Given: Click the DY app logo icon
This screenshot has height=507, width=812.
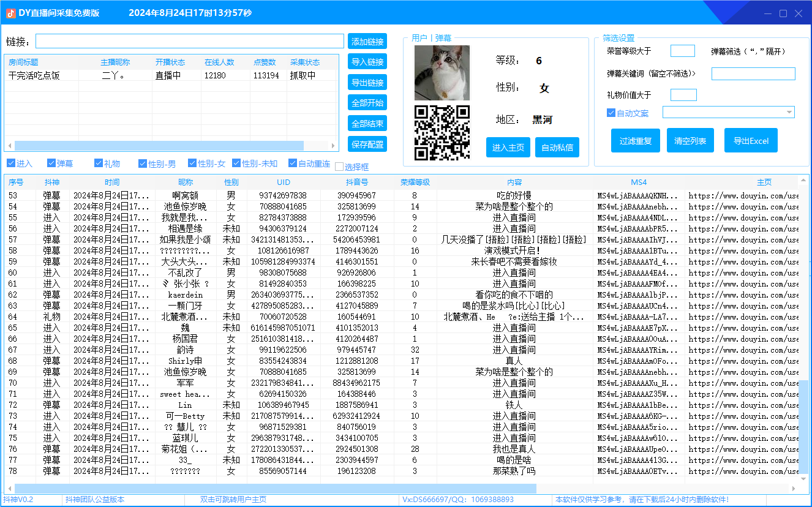Looking at the screenshot, I should pos(10,12).
